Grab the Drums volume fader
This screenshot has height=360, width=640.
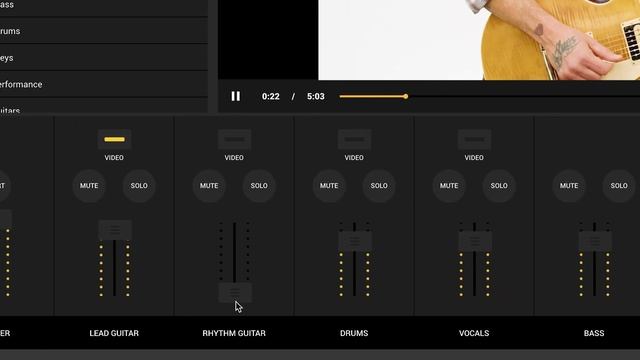355,241
